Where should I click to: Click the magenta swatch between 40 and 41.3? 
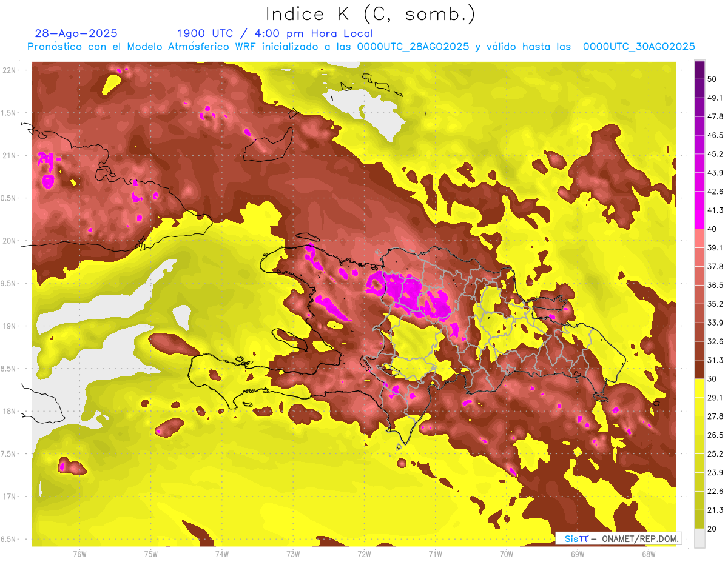(x=699, y=219)
